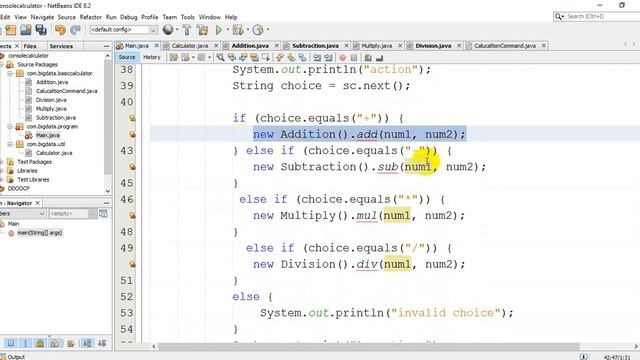The width and height of the screenshot is (640, 360).
Task: Open the Debug Project dropdown arrow
Action: [247, 30]
